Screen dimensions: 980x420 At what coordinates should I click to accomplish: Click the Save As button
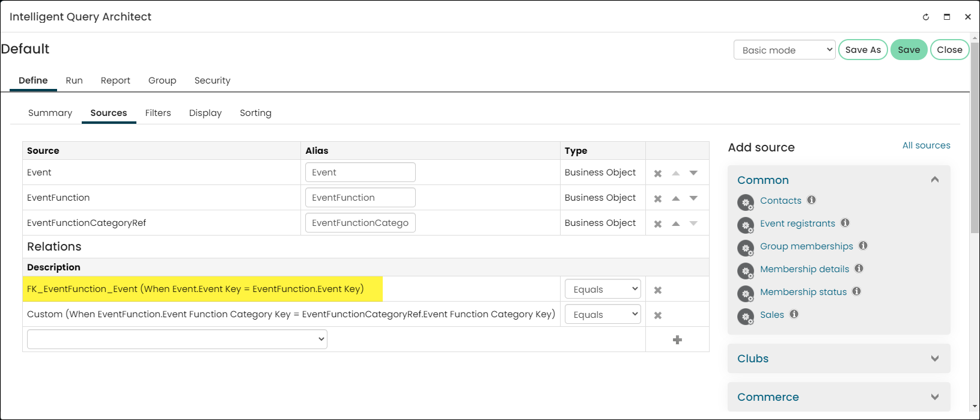coord(863,50)
